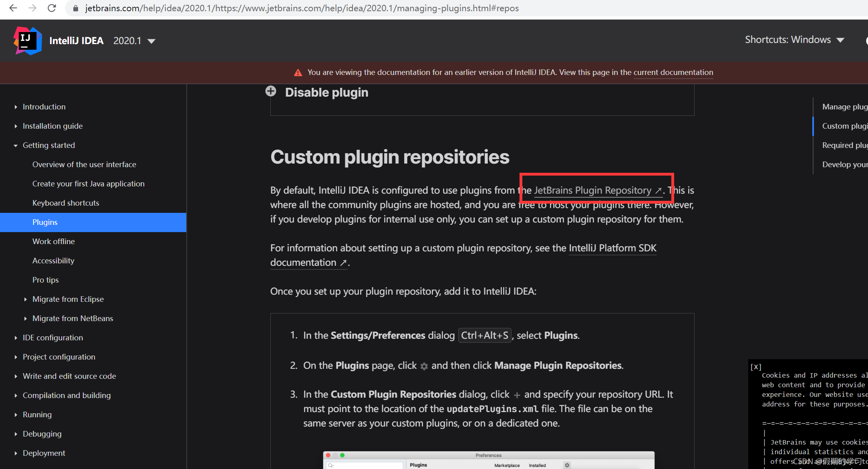Open Introduction section

pyautogui.click(x=44, y=107)
